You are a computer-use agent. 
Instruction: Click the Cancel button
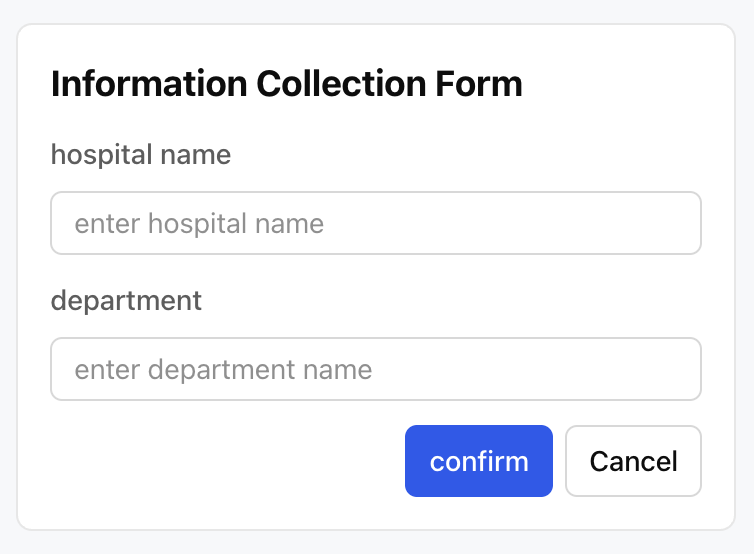click(x=633, y=461)
